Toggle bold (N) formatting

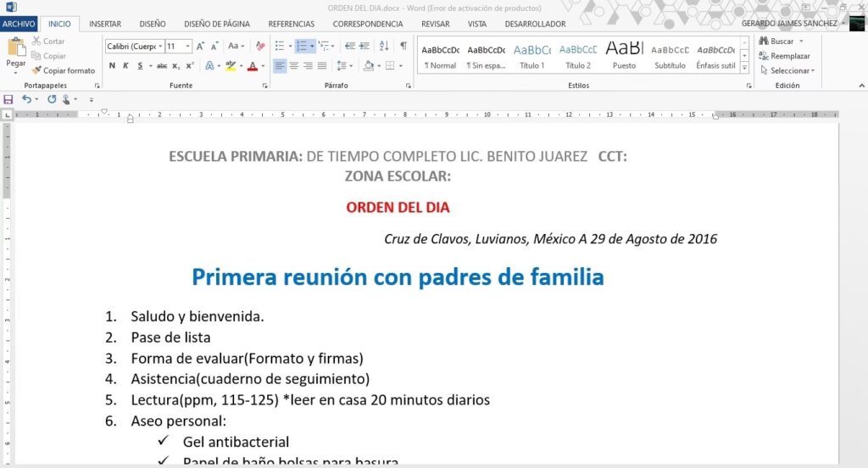(112, 65)
